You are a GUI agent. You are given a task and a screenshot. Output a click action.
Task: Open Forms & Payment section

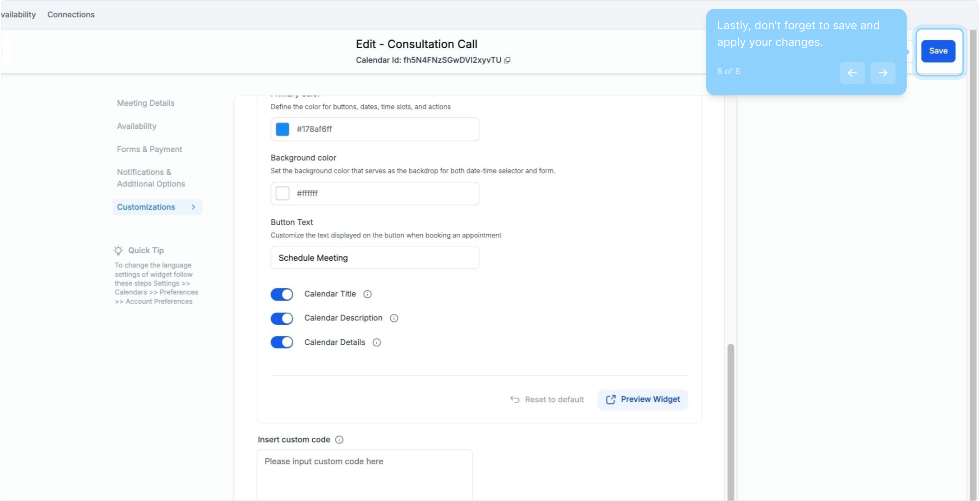click(x=149, y=149)
